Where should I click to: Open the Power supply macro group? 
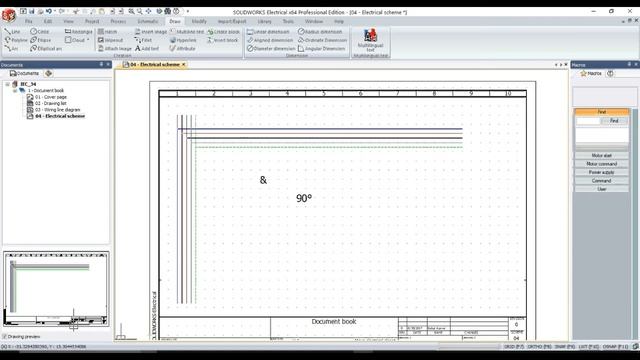[601, 172]
